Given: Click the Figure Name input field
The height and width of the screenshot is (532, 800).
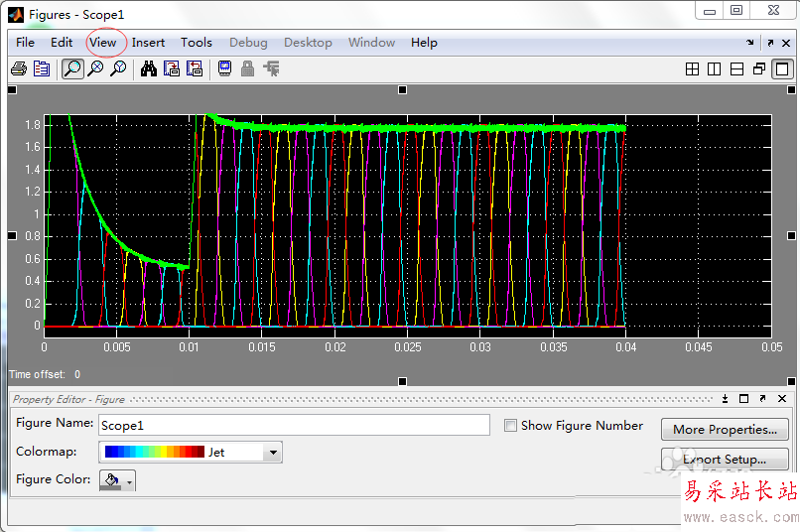Looking at the screenshot, I should pyautogui.click(x=294, y=425).
